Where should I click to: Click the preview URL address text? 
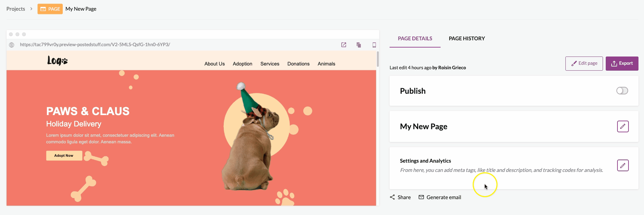[x=95, y=45]
